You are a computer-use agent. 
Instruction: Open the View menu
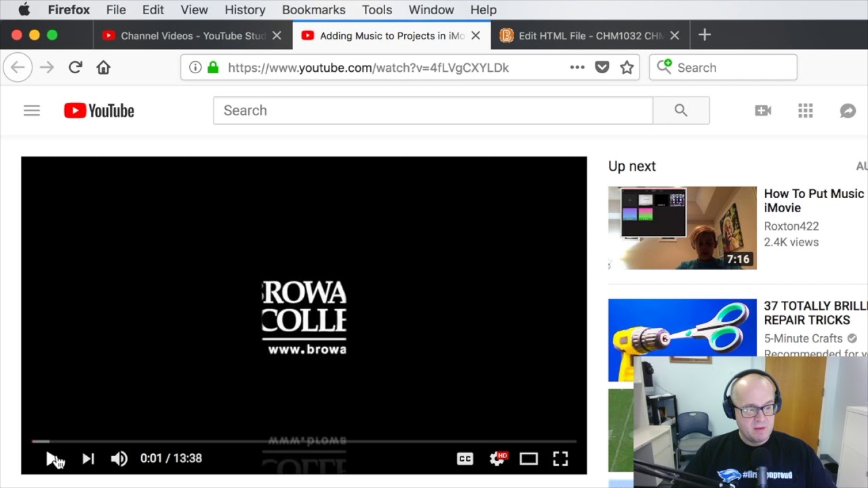(x=194, y=9)
